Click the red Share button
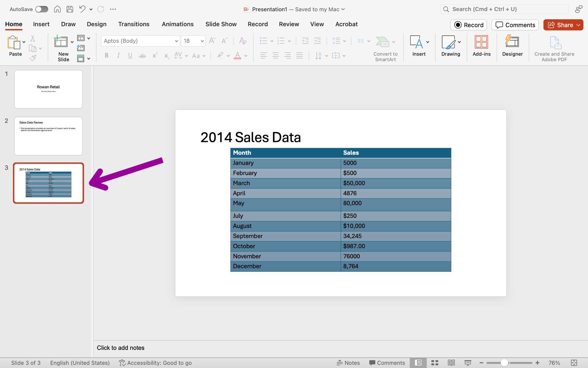The image size is (588, 368). point(563,25)
